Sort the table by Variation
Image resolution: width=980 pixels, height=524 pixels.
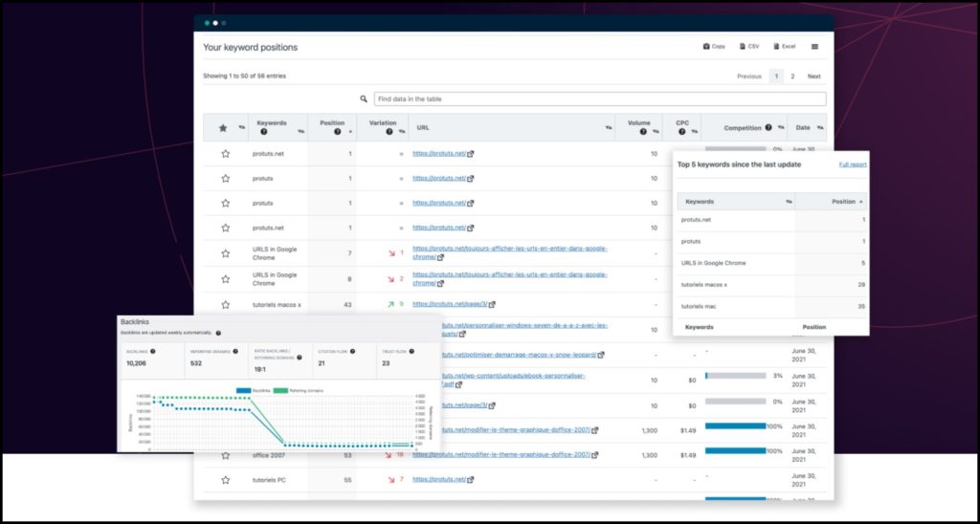pyautogui.click(x=402, y=132)
